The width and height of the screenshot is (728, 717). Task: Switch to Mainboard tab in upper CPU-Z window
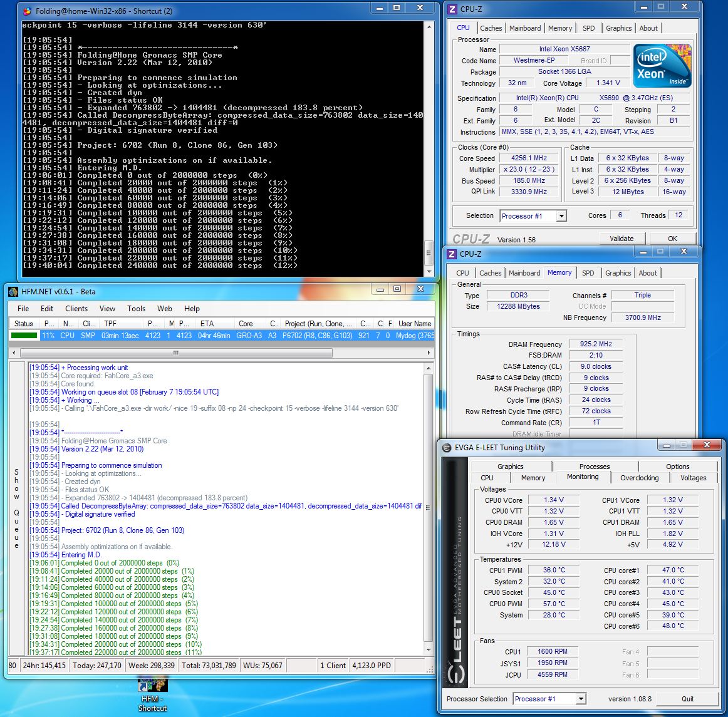coord(525,28)
